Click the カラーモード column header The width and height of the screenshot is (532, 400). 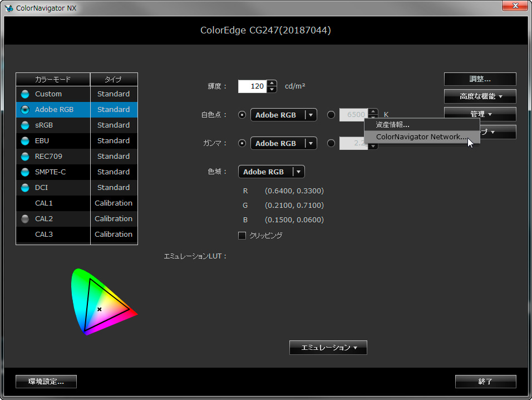(53, 80)
